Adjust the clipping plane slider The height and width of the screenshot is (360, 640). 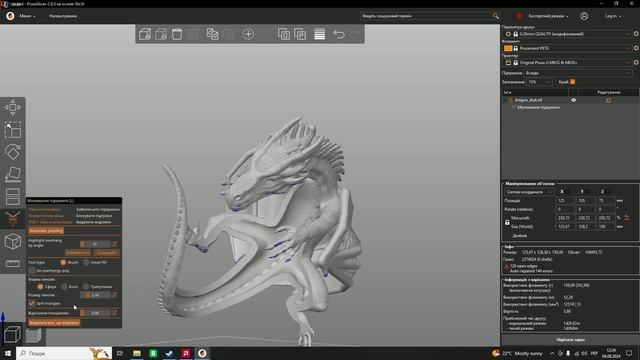(x=95, y=313)
